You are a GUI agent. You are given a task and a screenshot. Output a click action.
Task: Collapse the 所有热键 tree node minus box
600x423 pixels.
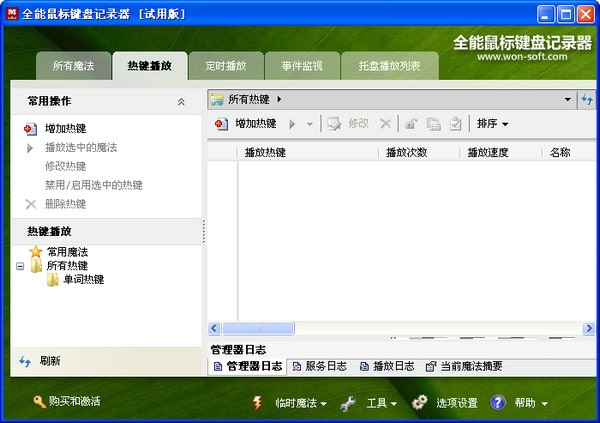(20, 266)
